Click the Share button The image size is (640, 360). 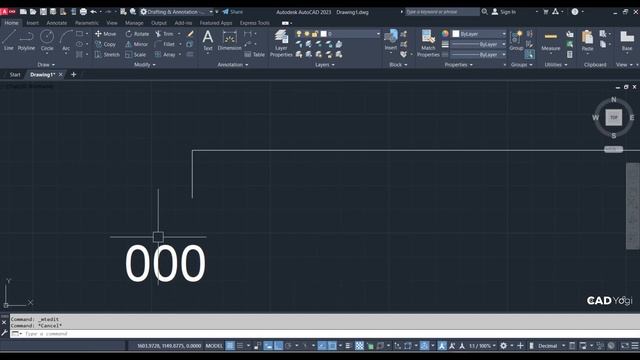coord(233,12)
